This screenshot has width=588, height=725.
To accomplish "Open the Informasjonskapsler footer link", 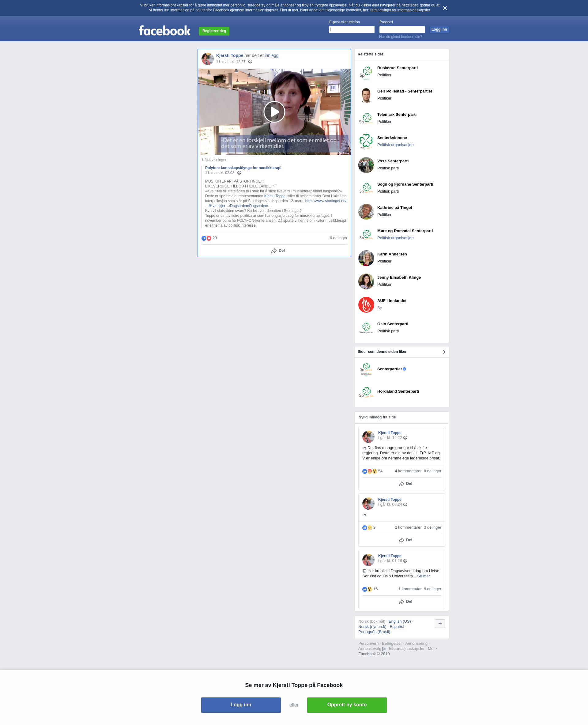I will click(x=406, y=649).
